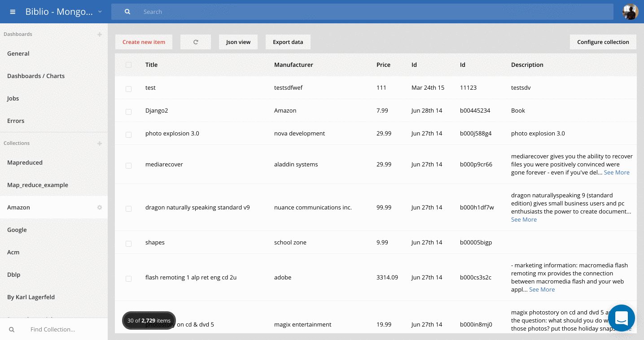Click the aladdin systems cell
The height and width of the screenshot is (340, 644).
click(296, 164)
